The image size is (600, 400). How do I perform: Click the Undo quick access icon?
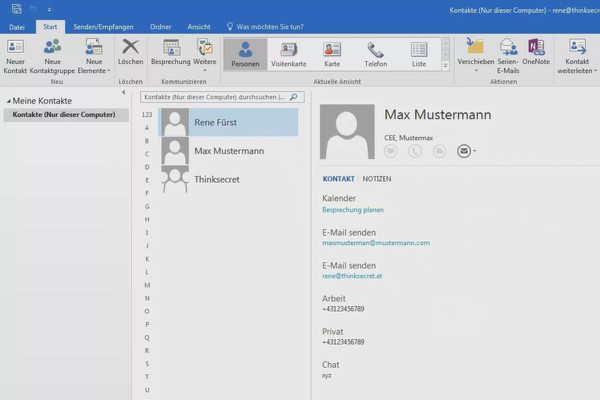click(34, 9)
